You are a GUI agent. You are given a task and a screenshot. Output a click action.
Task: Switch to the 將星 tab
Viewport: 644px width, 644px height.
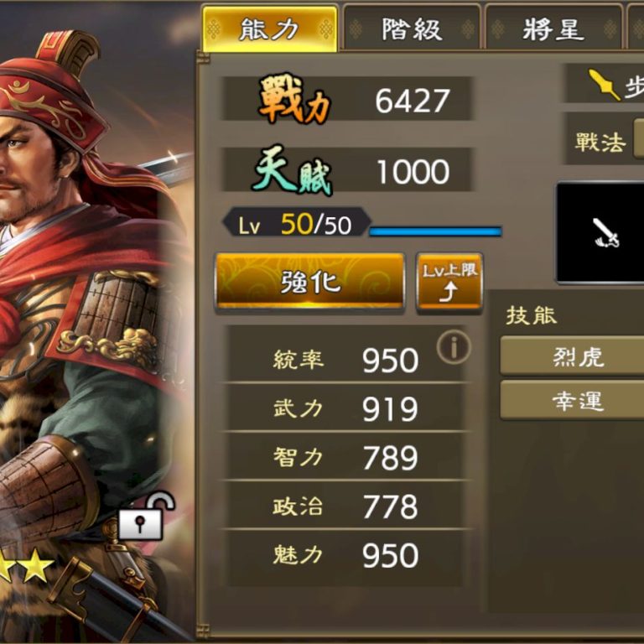click(x=553, y=29)
